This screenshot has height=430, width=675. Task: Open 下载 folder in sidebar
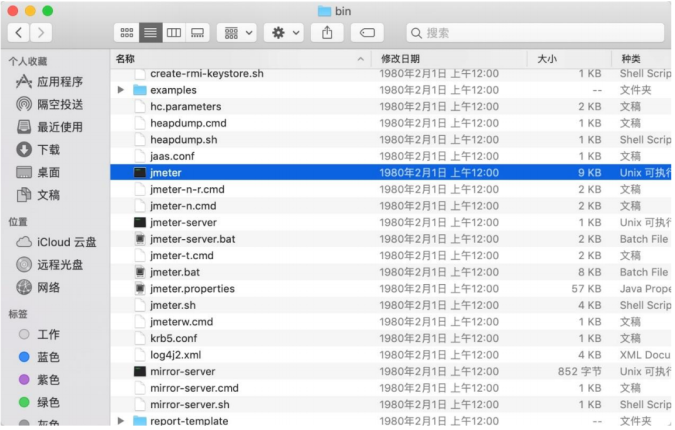click(38, 149)
